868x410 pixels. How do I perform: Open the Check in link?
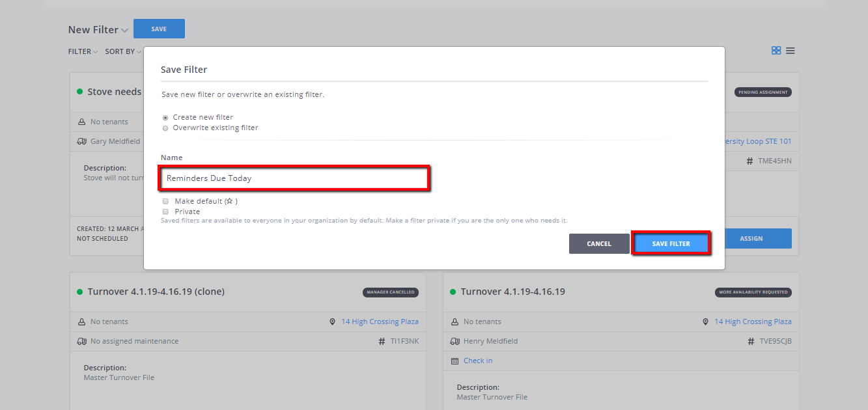[x=477, y=361]
